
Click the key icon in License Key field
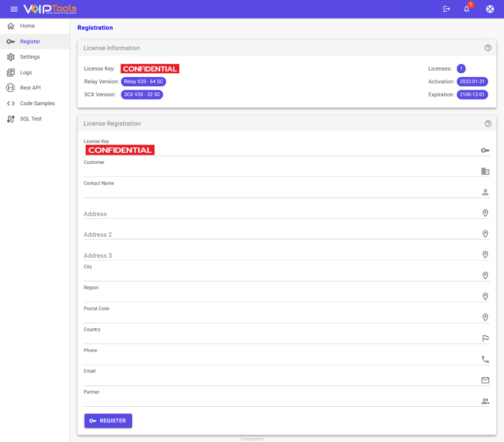485,151
